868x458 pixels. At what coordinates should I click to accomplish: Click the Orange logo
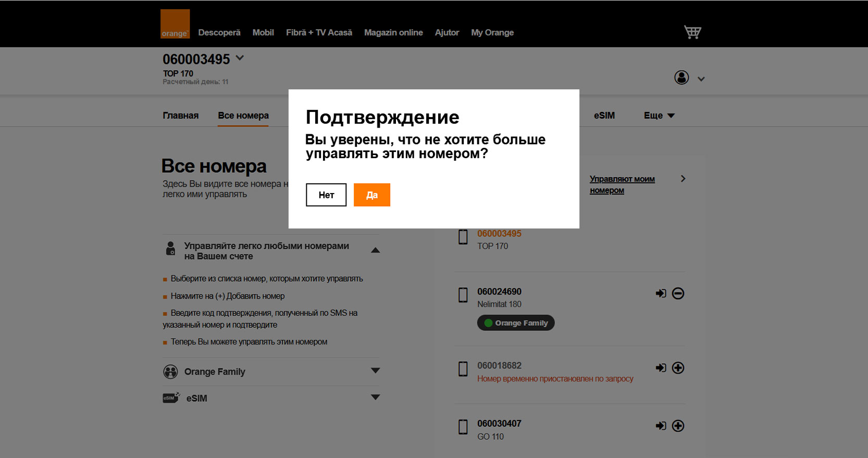coord(175,24)
